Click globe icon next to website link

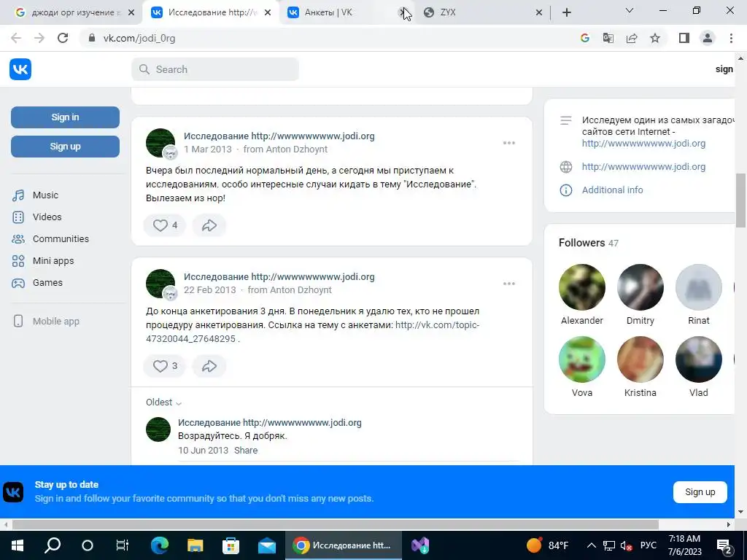point(565,167)
